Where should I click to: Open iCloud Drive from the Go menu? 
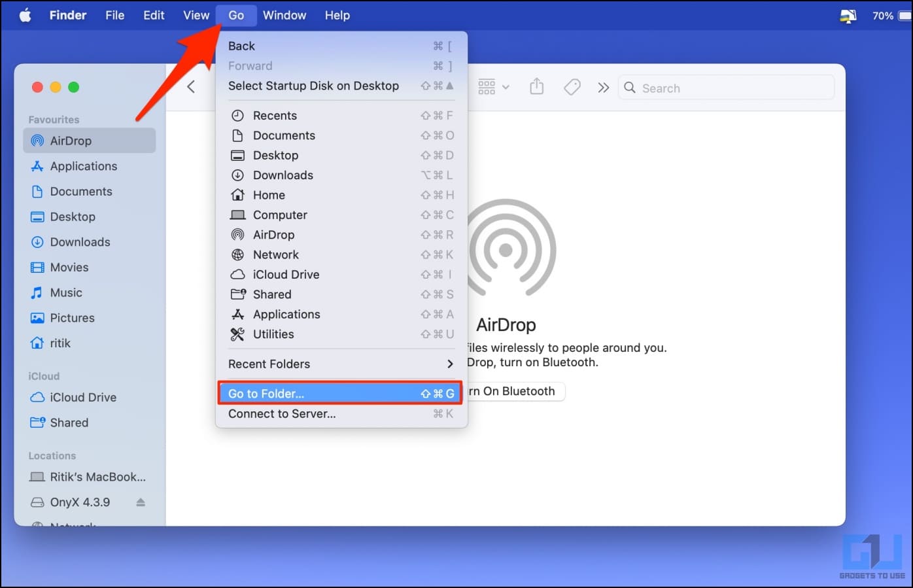[x=341, y=275]
